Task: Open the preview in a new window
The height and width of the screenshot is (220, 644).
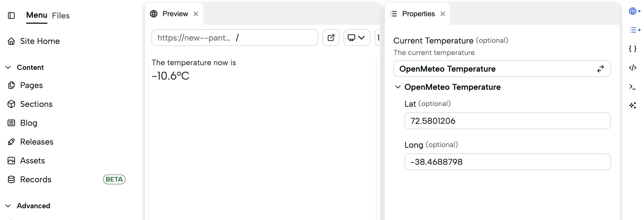Action: tap(331, 37)
